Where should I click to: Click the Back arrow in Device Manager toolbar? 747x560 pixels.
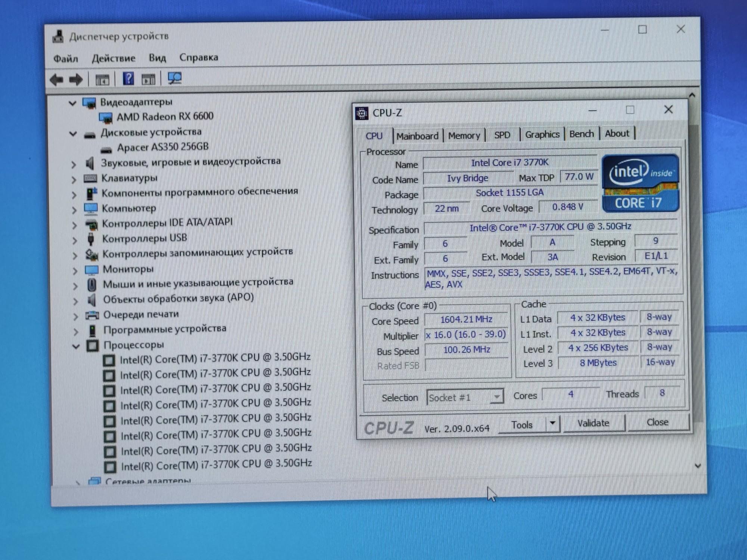(x=57, y=80)
